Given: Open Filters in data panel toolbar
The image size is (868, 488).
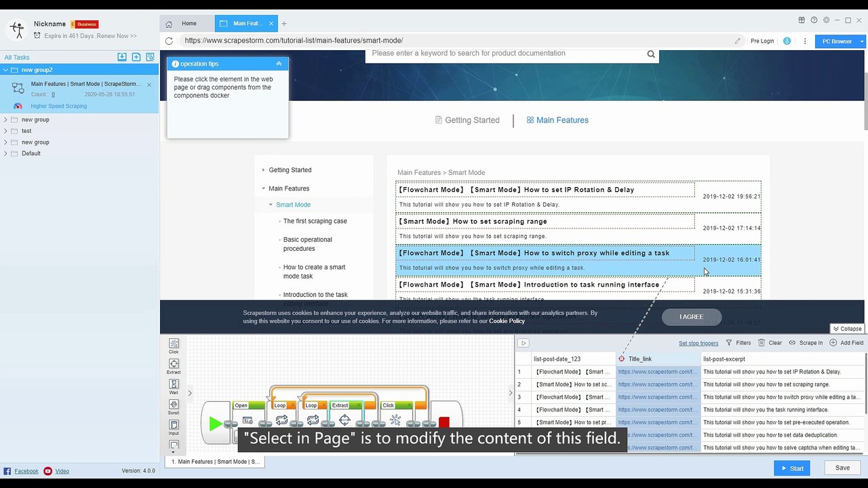Looking at the screenshot, I should pyautogui.click(x=738, y=343).
